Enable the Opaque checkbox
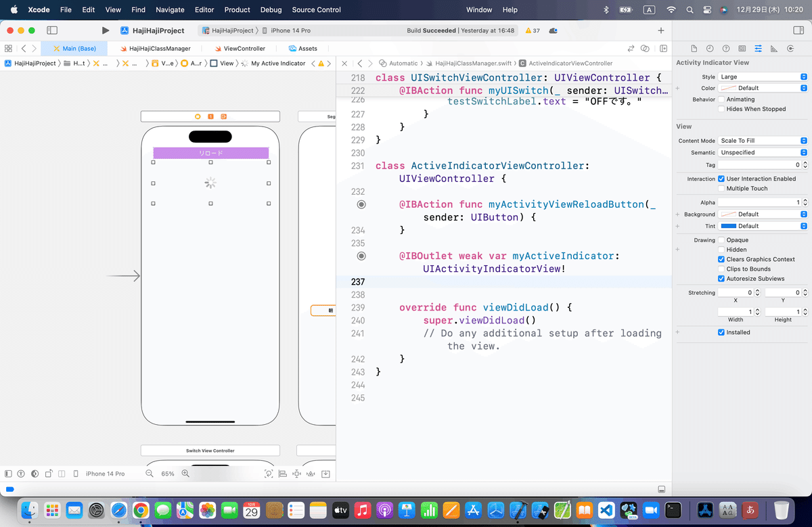This screenshot has width=812, height=527. tap(721, 240)
